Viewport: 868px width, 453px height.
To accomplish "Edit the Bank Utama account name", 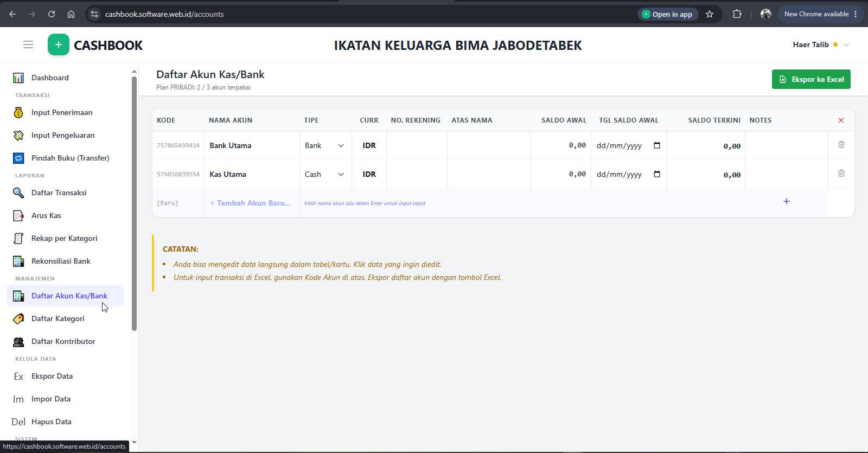I will [x=252, y=145].
